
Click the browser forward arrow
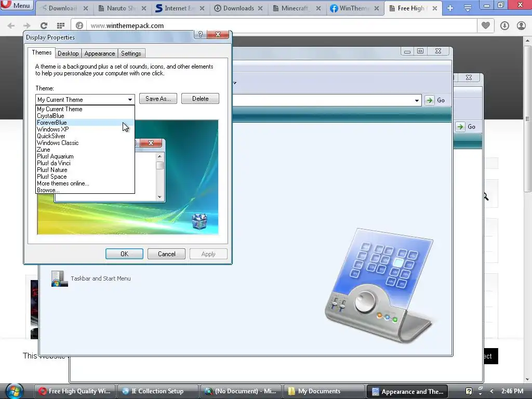point(27,26)
